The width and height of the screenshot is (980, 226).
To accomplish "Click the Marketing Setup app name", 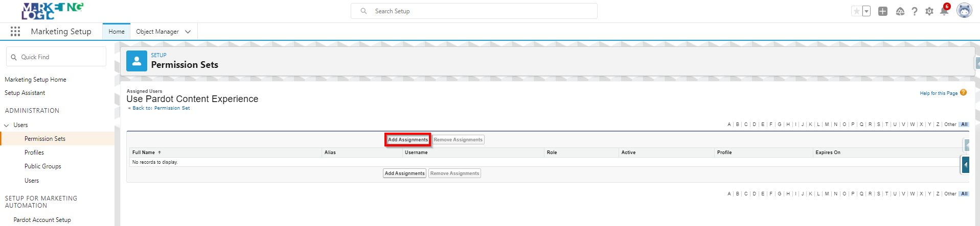I will tap(61, 32).
